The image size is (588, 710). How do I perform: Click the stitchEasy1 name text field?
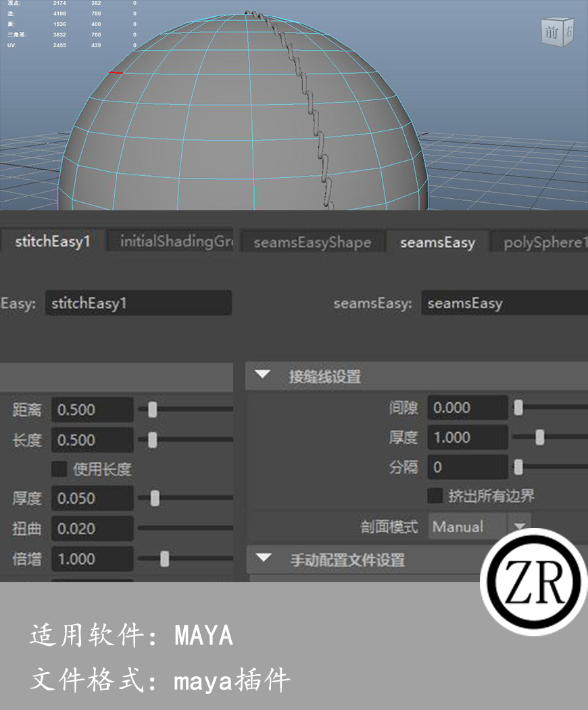click(139, 303)
